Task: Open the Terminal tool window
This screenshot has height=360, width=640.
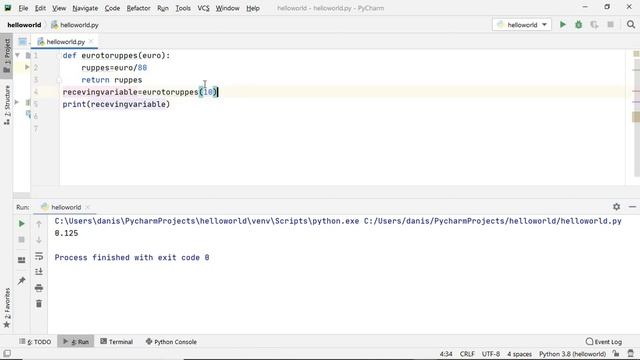Action: click(116, 342)
